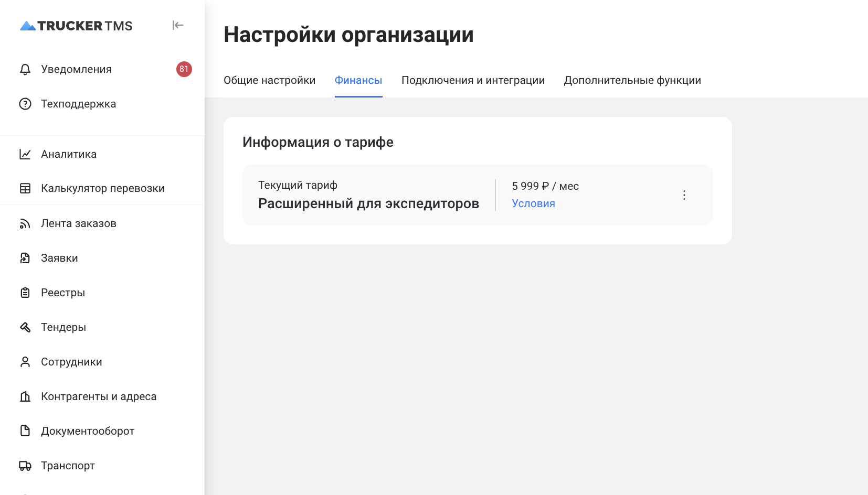Open notifications via the bell icon

point(25,69)
